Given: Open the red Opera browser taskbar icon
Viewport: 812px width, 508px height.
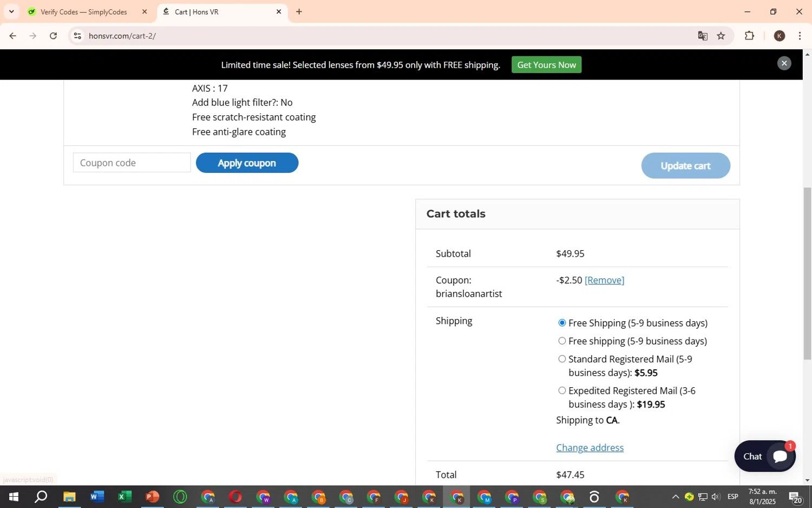Looking at the screenshot, I should pos(235,497).
